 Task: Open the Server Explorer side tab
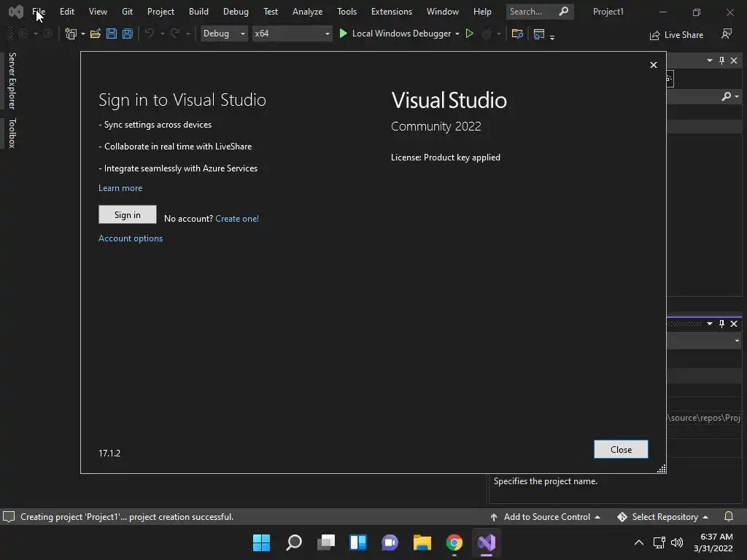coord(12,81)
